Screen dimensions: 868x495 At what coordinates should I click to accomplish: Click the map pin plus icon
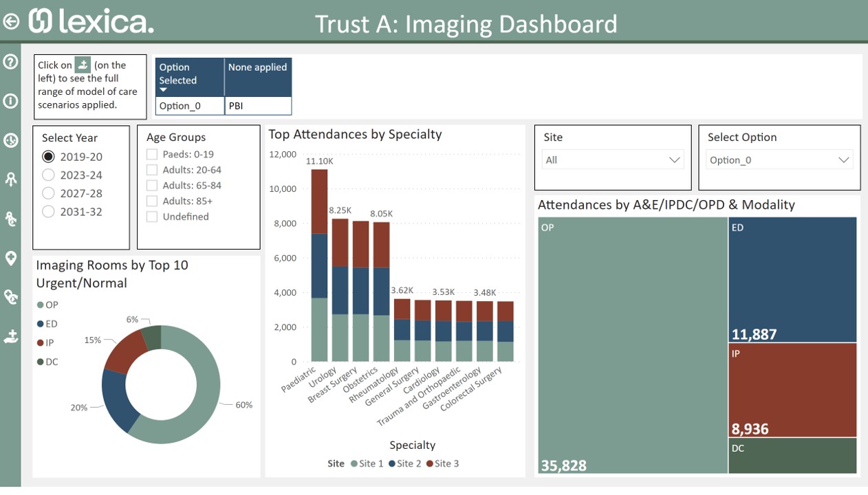click(10, 258)
